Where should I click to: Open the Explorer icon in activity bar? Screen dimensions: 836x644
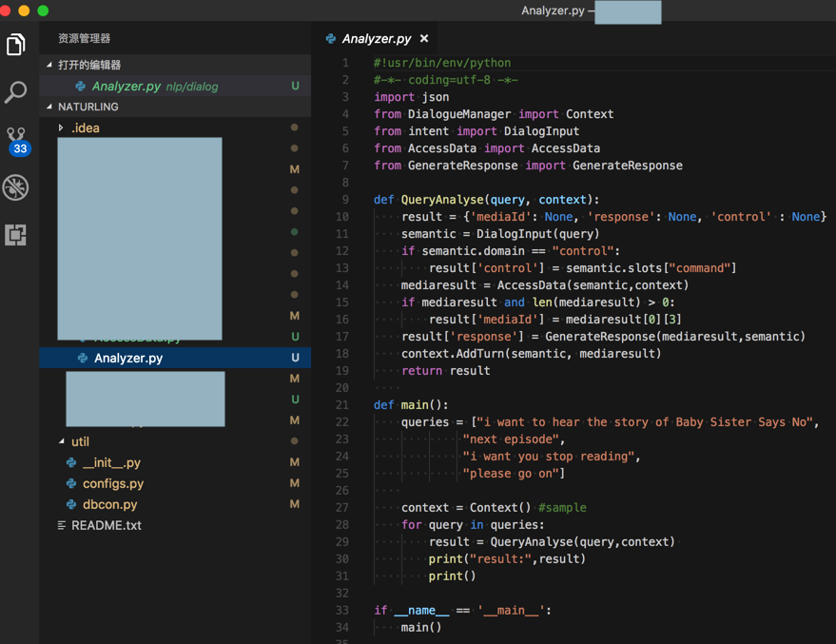point(16,44)
